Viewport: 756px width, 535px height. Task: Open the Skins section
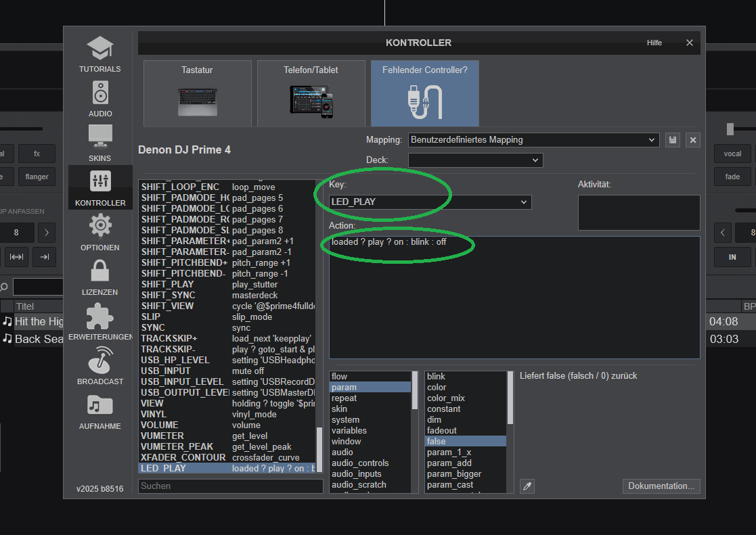pyautogui.click(x=99, y=143)
